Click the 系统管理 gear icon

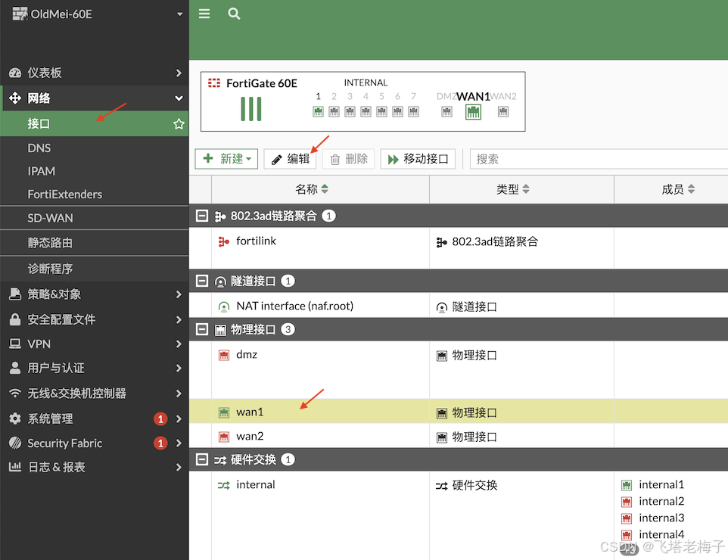(15, 418)
